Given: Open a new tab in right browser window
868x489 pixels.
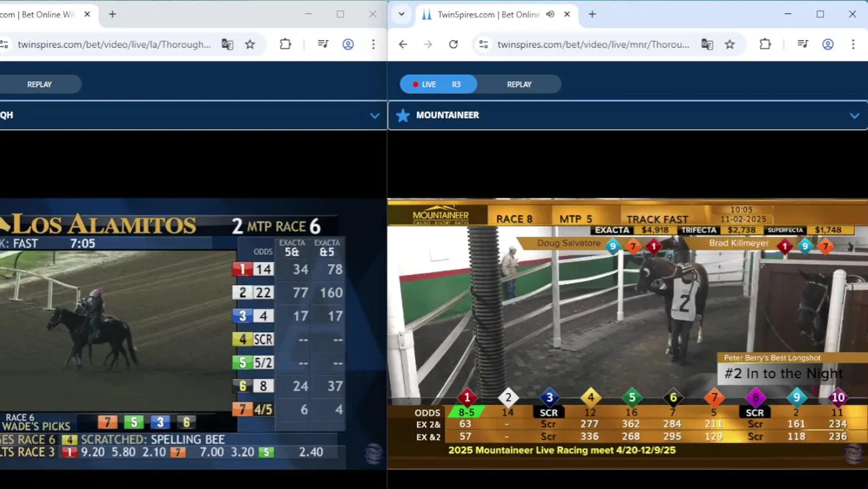Looking at the screenshot, I should 592,14.
